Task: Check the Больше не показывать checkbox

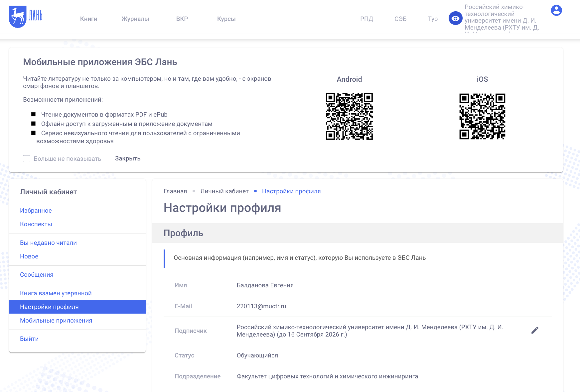Action: 27,159
